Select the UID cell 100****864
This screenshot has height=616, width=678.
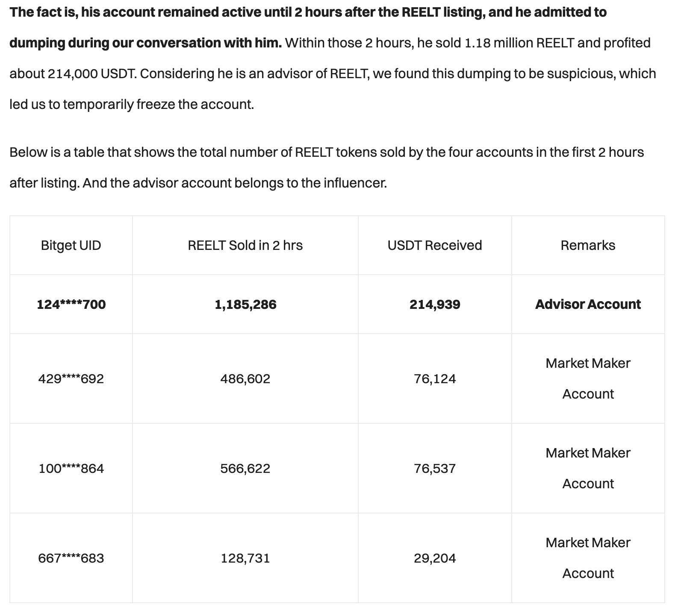(x=71, y=468)
